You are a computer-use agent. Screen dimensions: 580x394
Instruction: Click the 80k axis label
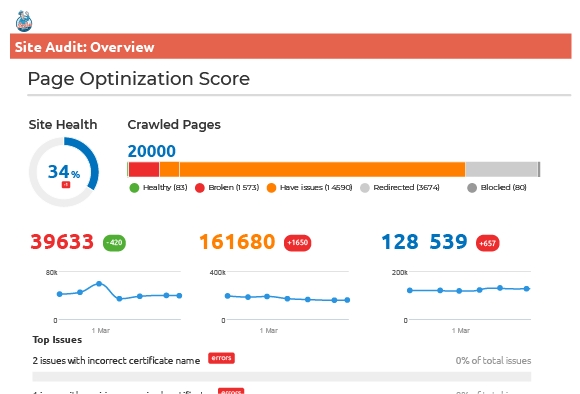[51, 273]
